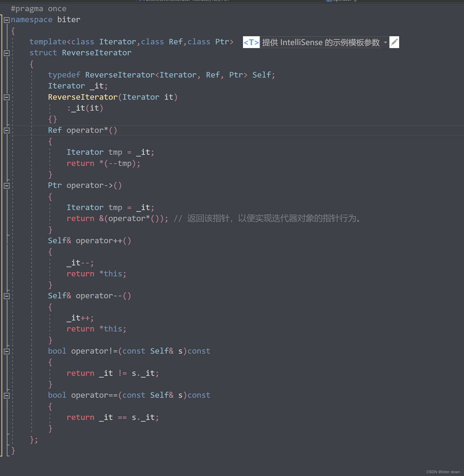Click the fold marker beside namespace biter

click(7, 19)
